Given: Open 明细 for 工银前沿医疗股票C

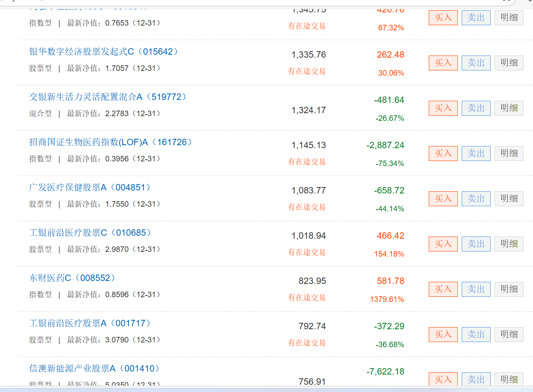Looking at the screenshot, I should coord(509,244).
